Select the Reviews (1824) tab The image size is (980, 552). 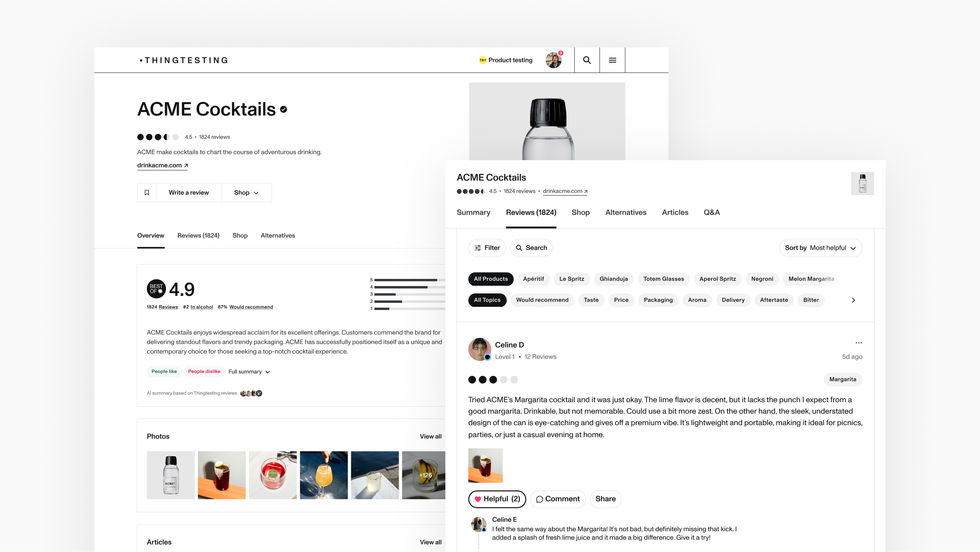531,212
